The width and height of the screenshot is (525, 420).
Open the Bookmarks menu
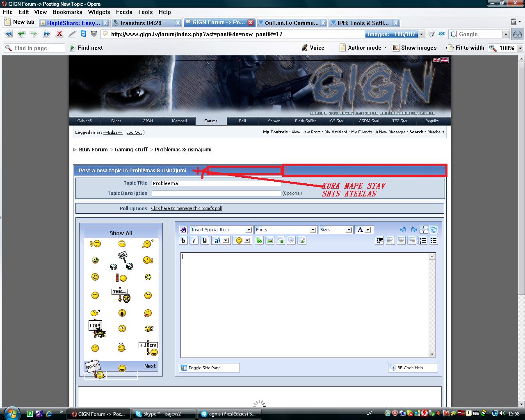(x=67, y=12)
